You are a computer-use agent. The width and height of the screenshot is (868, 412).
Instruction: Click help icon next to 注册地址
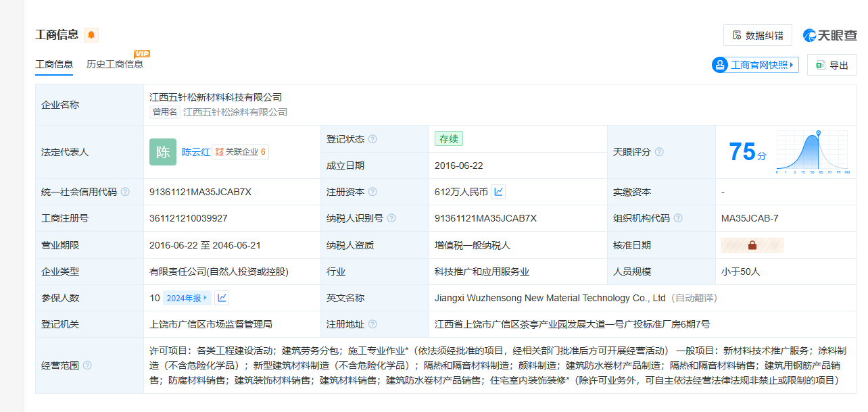(372, 324)
